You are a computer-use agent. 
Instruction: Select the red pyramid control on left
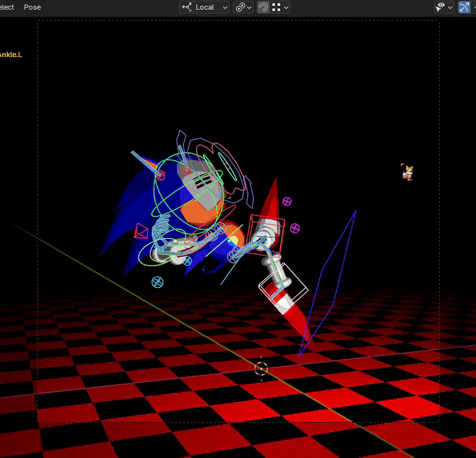click(141, 232)
